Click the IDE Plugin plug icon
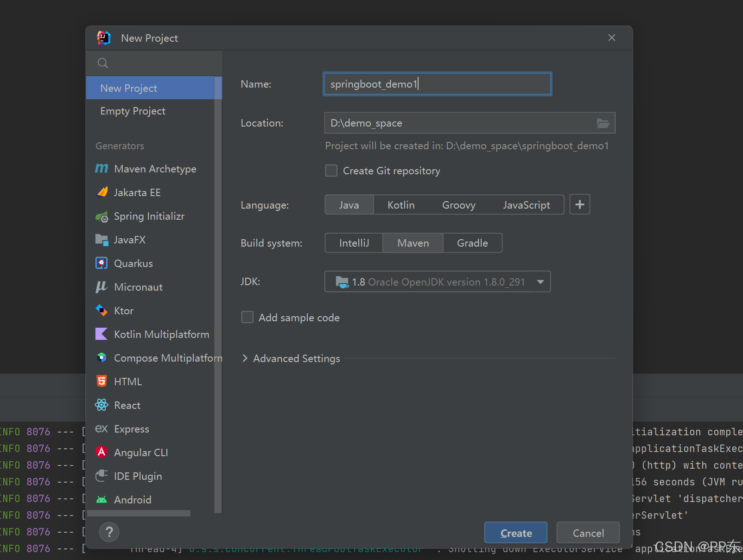Screen dimensions: 743x560 pyautogui.click(x=102, y=476)
